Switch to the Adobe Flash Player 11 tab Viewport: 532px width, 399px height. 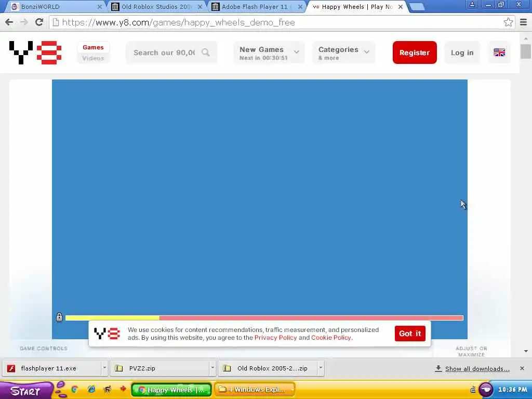[x=257, y=7]
